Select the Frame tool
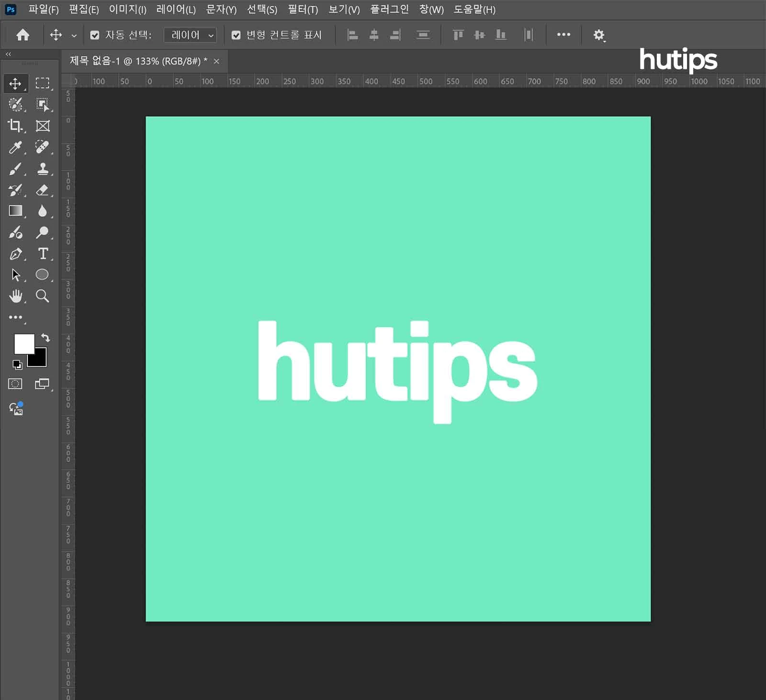Viewport: 766px width, 700px height. pos(43,125)
